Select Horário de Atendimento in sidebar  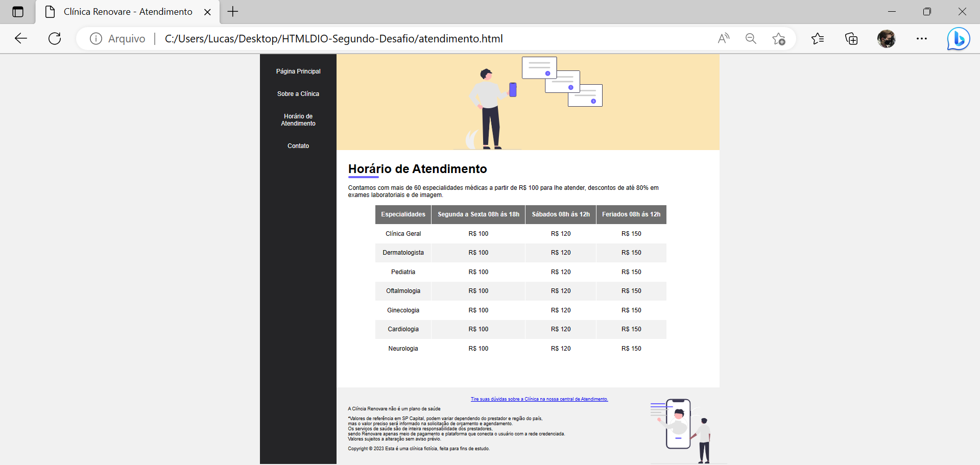tap(298, 119)
